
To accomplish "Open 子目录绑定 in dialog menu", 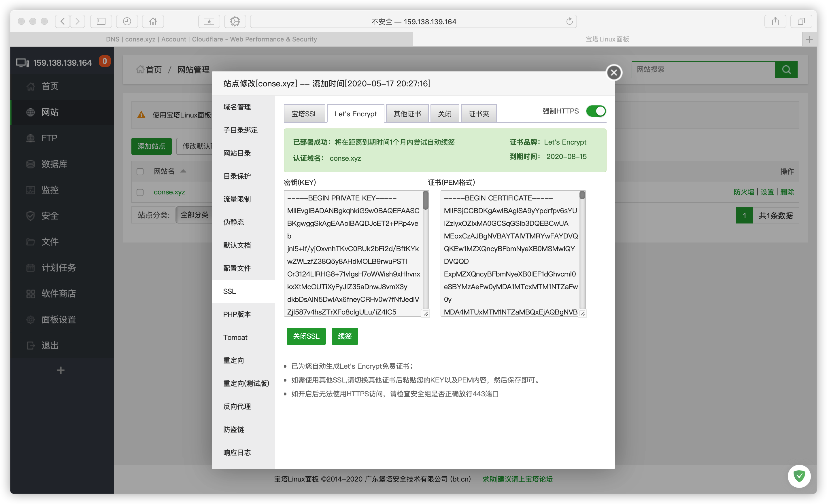I will (x=243, y=130).
